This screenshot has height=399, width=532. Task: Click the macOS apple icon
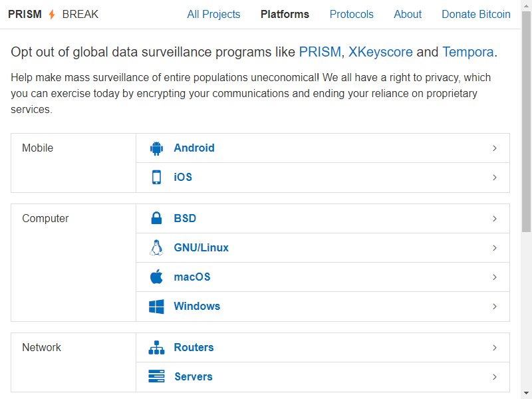[156, 277]
